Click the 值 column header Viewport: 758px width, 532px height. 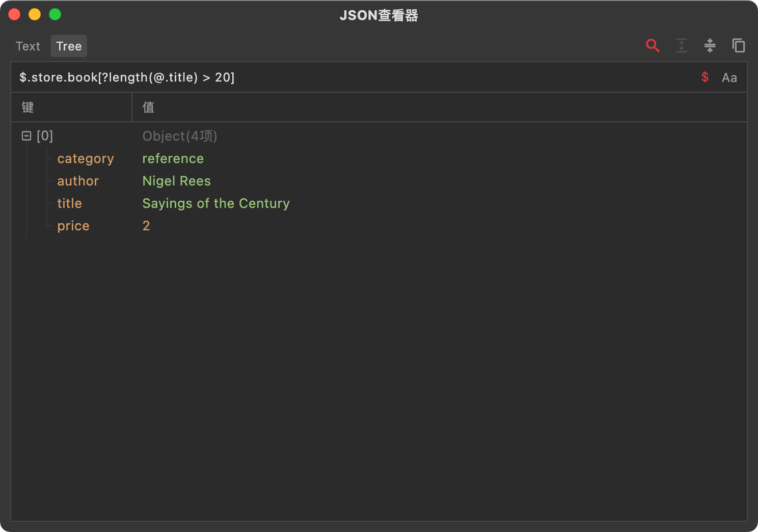click(148, 107)
